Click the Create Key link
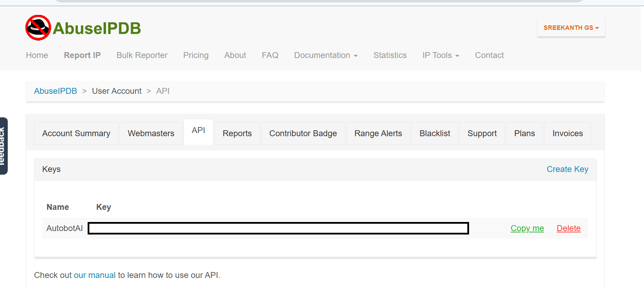Image resolution: width=644 pixels, height=288 pixels. point(567,169)
